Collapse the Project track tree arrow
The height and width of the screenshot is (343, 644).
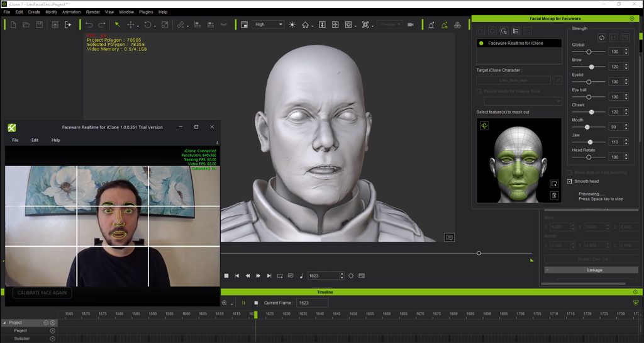pos(3,322)
